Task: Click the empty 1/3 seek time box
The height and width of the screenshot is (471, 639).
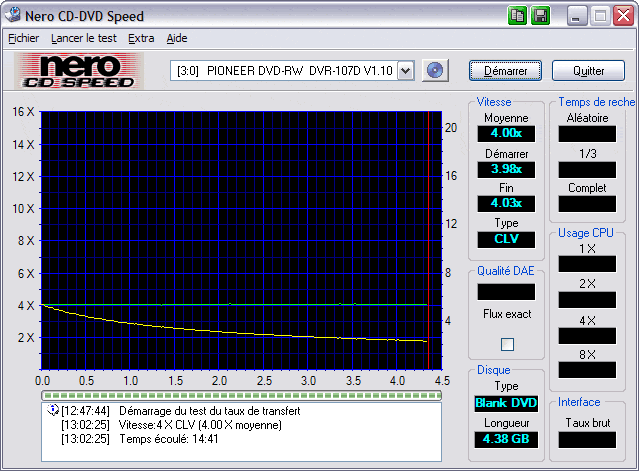Action: tap(587, 170)
